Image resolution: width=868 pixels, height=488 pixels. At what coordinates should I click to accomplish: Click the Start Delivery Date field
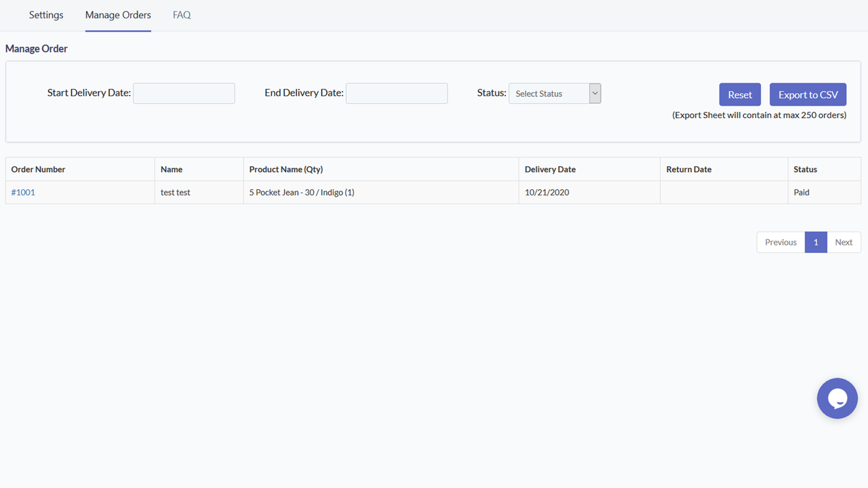(183, 93)
